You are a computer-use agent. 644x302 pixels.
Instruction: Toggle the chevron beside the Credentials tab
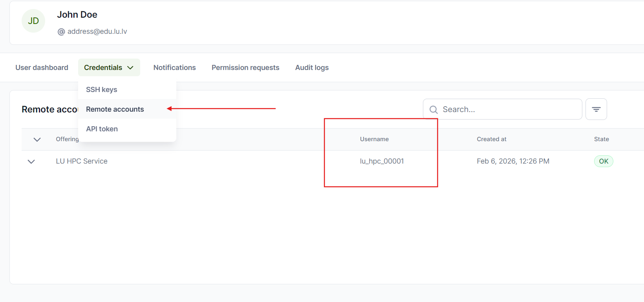pos(131,68)
